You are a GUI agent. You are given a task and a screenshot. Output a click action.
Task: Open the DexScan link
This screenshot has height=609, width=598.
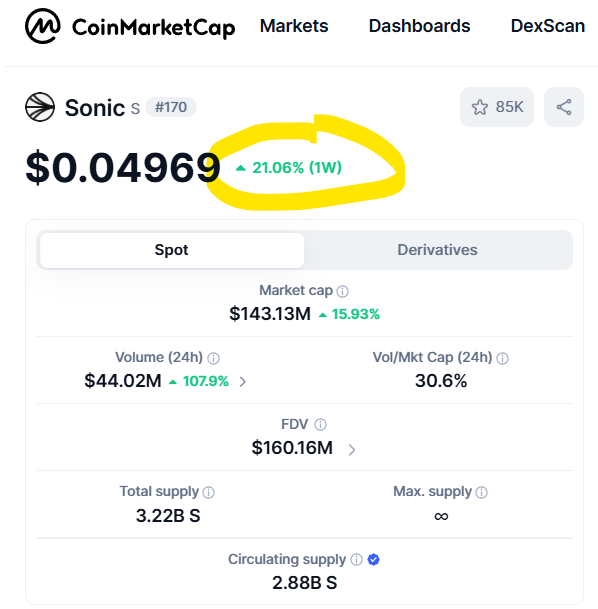click(548, 26)
